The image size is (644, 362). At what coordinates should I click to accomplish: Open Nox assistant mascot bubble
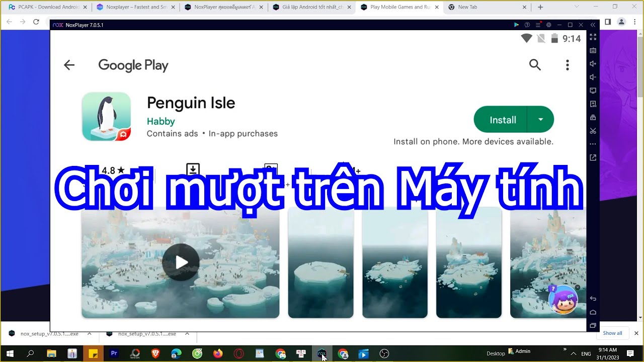point(562,300)
